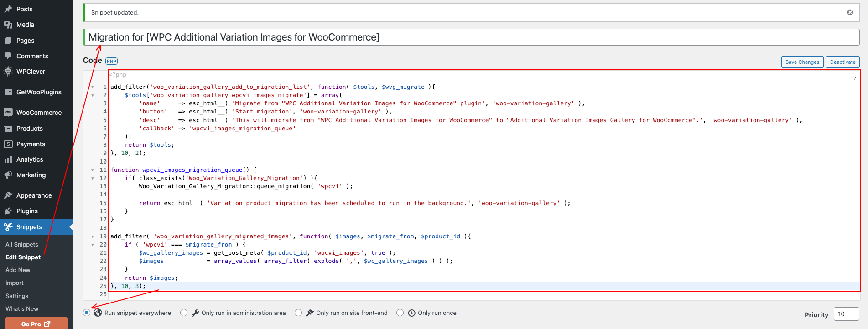Select Only run once radio button
Screen dimensions: 868x329
point(400,313)
